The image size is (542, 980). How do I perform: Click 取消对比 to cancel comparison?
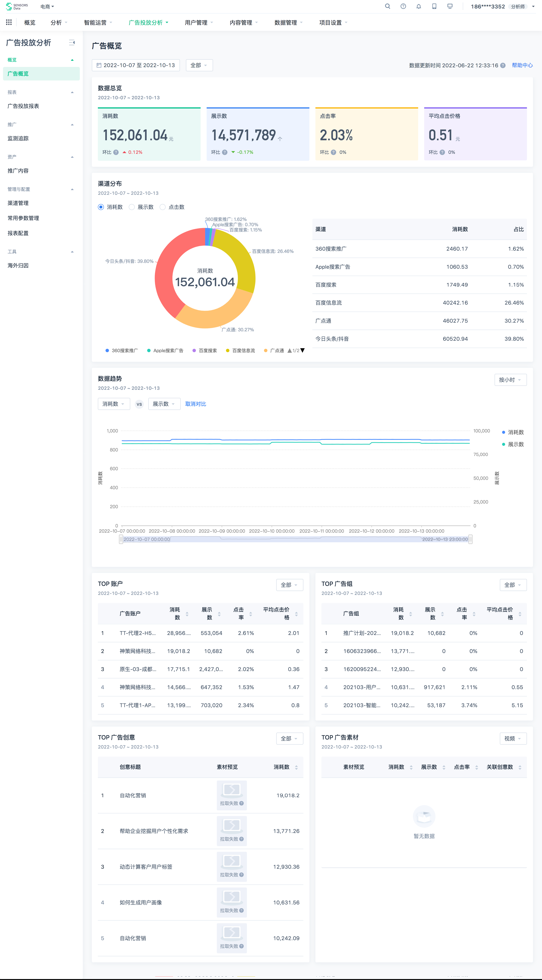click(x=195, y=404)
